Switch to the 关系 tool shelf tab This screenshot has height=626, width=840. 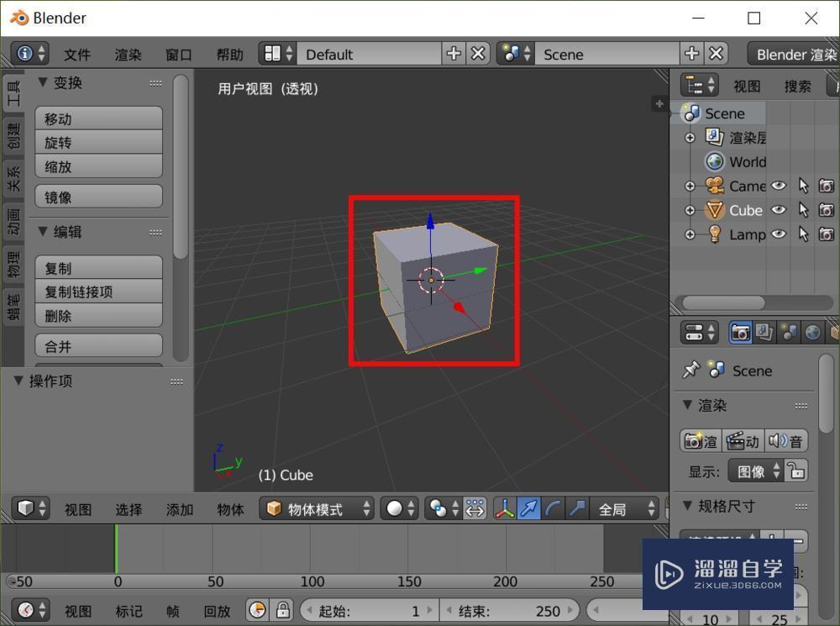[x=13, y=180]
